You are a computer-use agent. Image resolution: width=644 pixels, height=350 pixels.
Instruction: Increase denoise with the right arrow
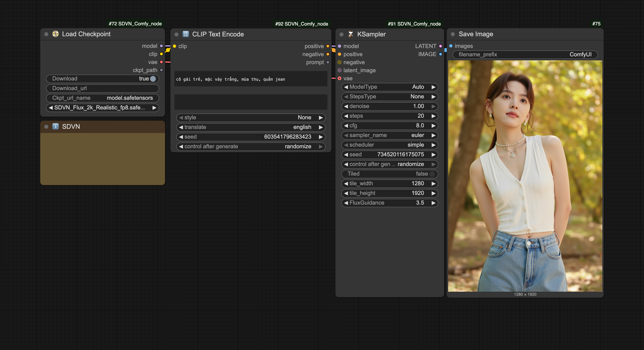433,106
